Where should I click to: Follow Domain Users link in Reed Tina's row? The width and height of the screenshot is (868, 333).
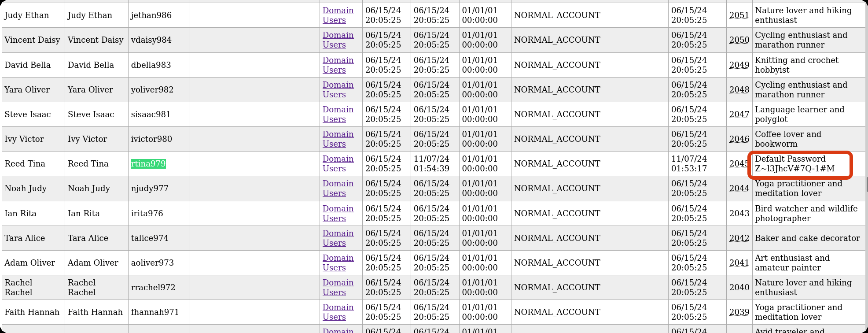coord(338,163)
